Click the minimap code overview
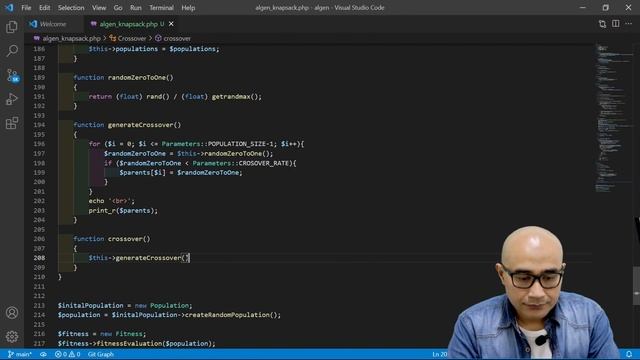640x360 pixels. point(613,118)
